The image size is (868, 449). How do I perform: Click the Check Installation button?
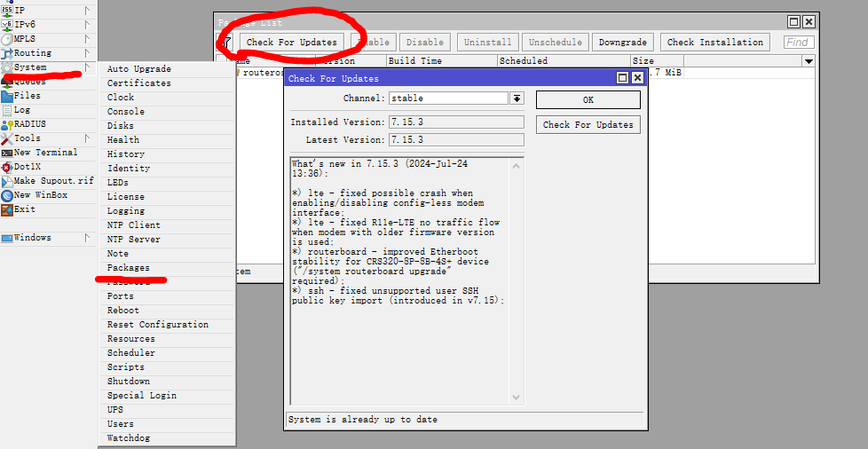(714, 42)
